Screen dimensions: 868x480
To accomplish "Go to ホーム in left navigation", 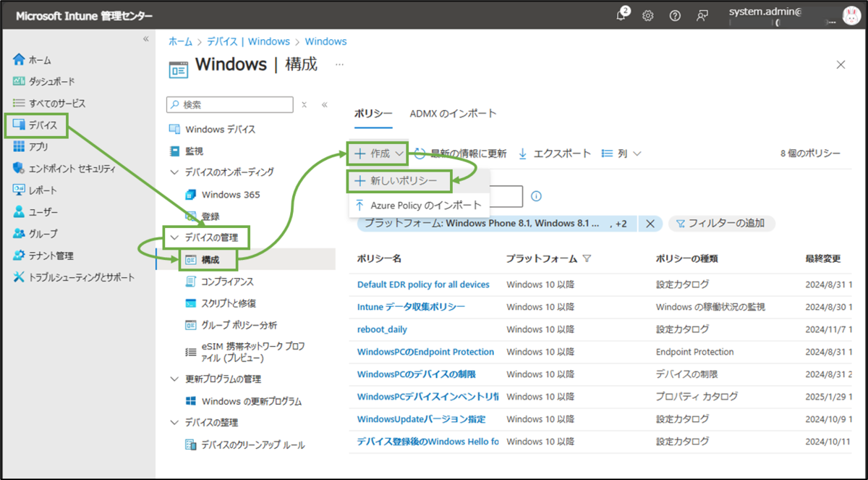I will click(32, 60).
